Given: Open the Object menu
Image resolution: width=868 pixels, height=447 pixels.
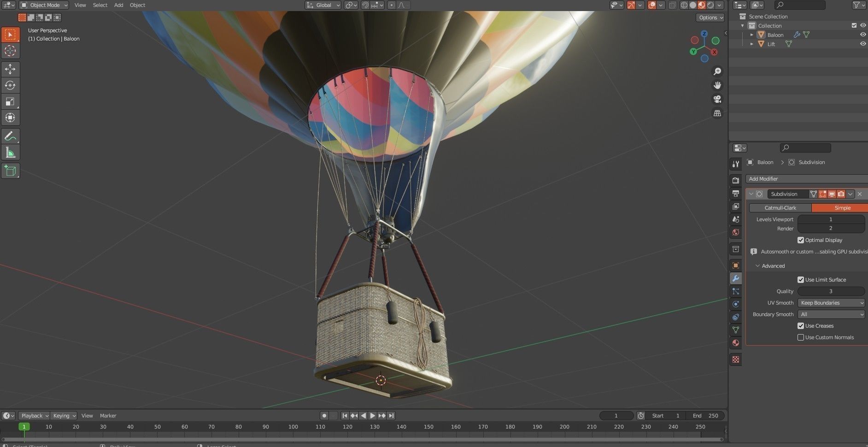Looking at the screenshot, I should pos(137,5).
